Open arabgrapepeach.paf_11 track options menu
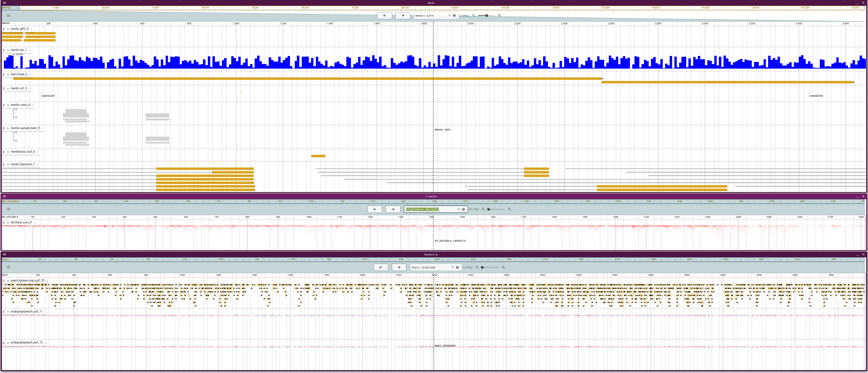The width and height of the screenshot is (868, 373). pos(46,312)
